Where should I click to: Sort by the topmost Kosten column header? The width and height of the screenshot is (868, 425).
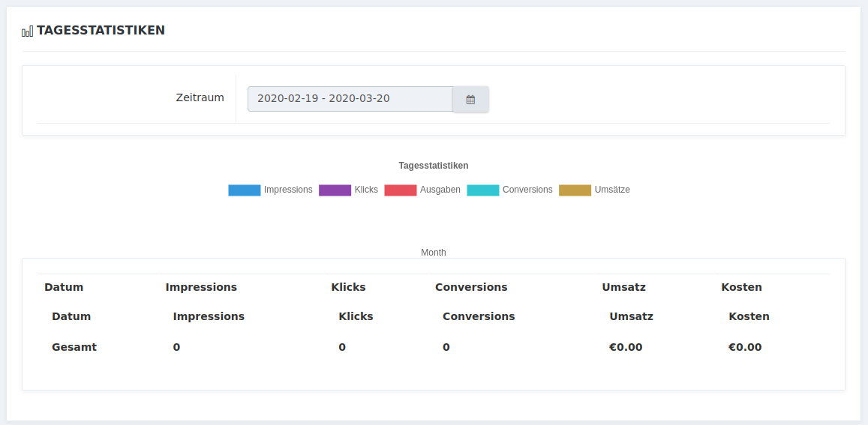(741, 287)
